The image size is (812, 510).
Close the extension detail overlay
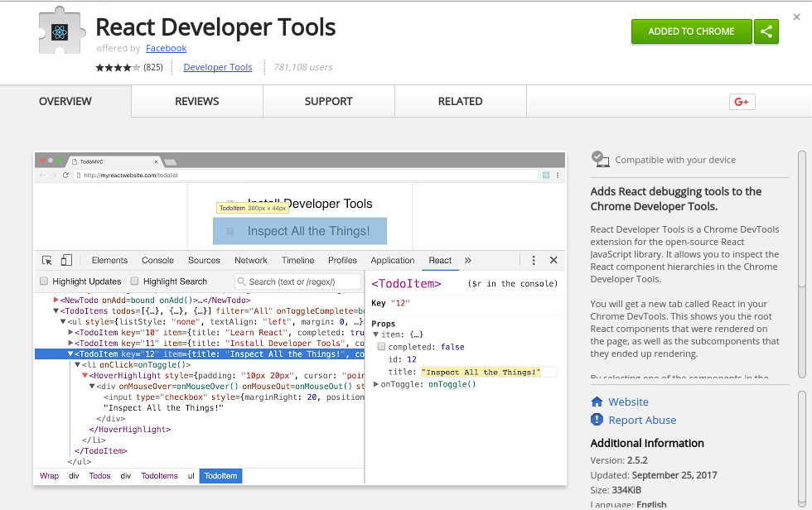tap(796, 17)
